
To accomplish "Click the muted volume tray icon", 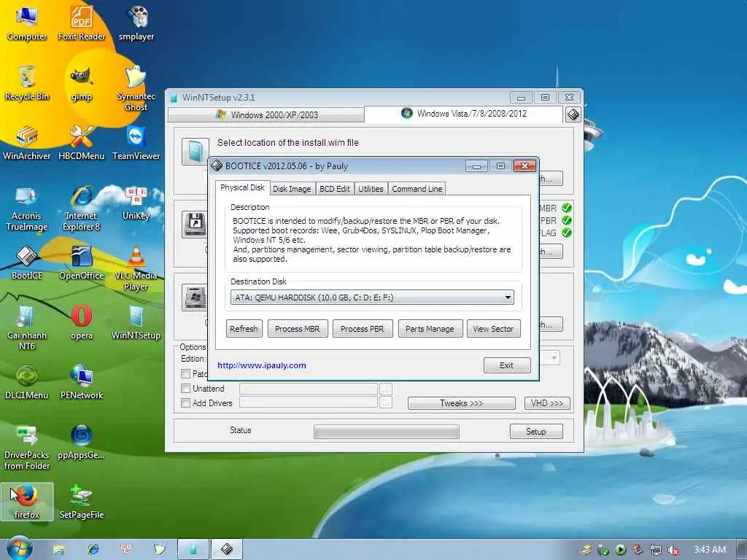I will (673, 550).
